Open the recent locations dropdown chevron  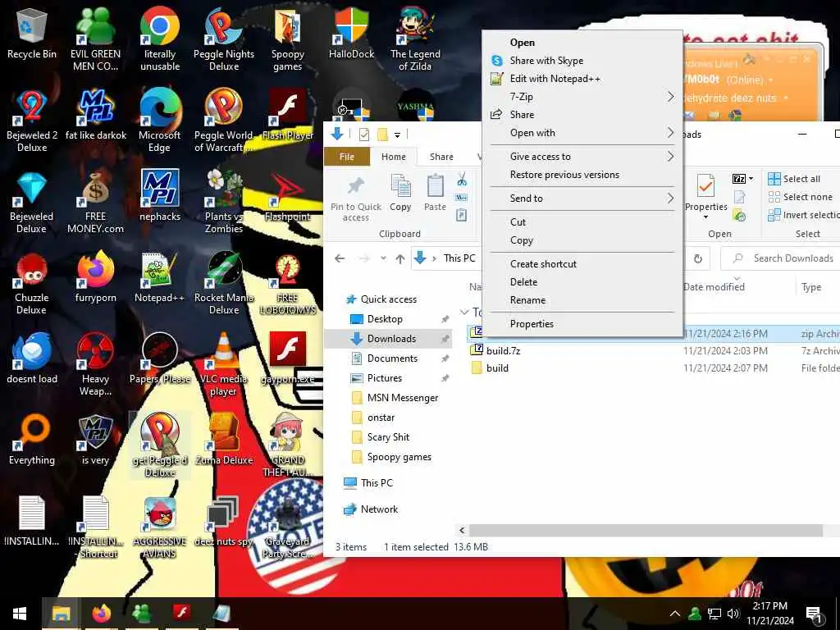click(383, 258)
